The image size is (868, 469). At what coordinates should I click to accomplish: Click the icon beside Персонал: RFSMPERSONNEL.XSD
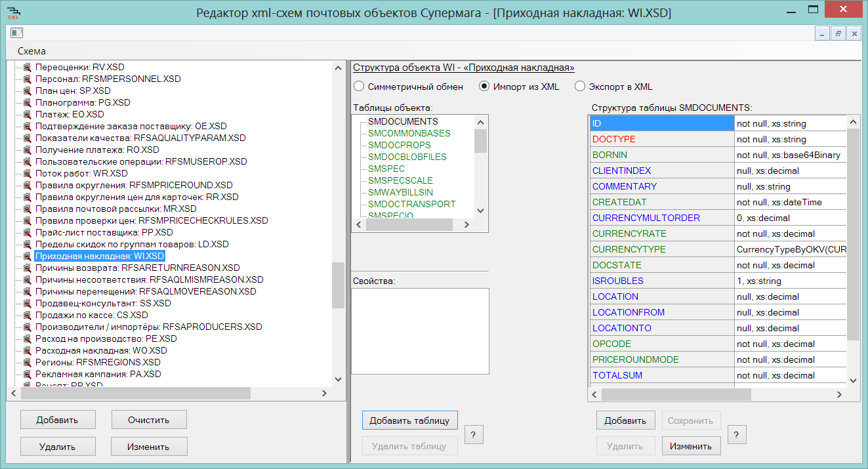[28, 79]
